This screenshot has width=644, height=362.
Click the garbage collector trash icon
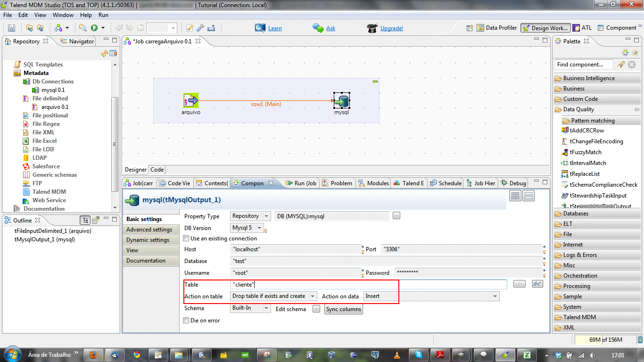[x=640, y=340]
